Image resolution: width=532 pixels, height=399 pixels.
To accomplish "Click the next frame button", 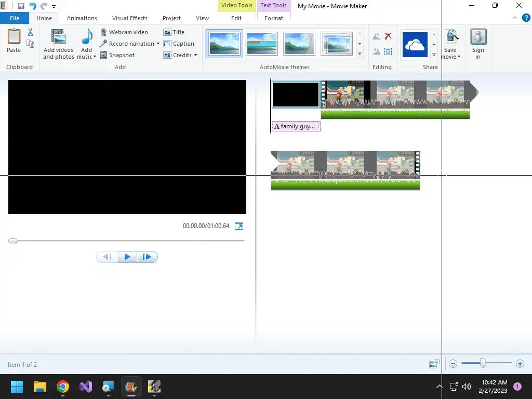I will [147, 257].
